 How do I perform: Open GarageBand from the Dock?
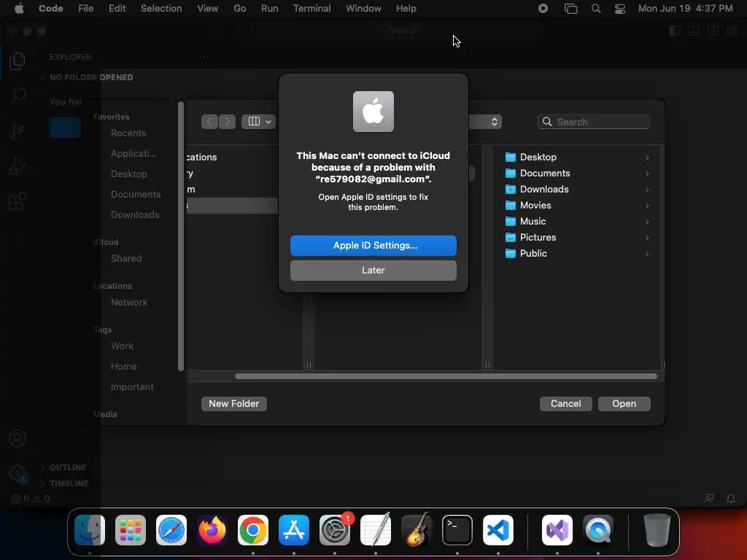[417, 530]
